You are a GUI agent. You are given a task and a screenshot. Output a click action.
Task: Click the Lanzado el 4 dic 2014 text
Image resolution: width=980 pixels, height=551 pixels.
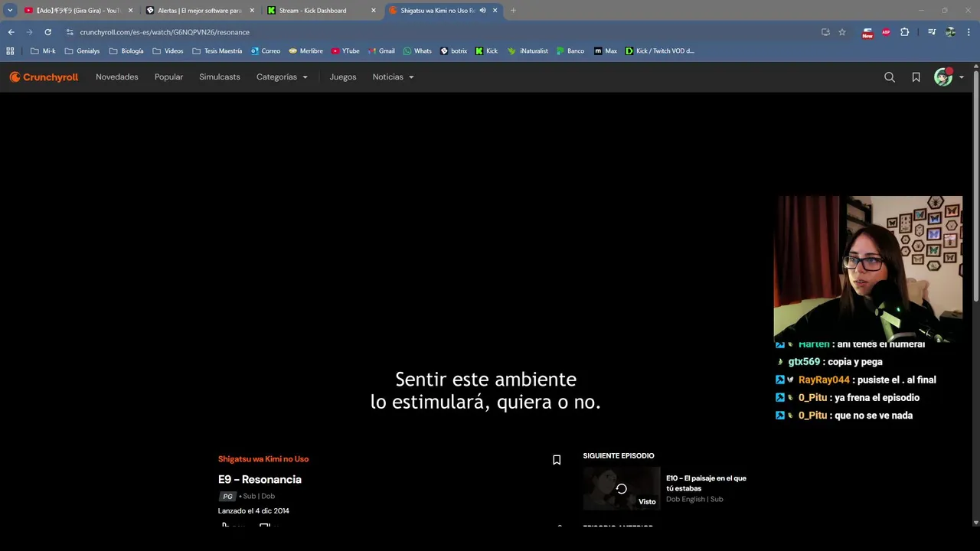click(253, 511)
